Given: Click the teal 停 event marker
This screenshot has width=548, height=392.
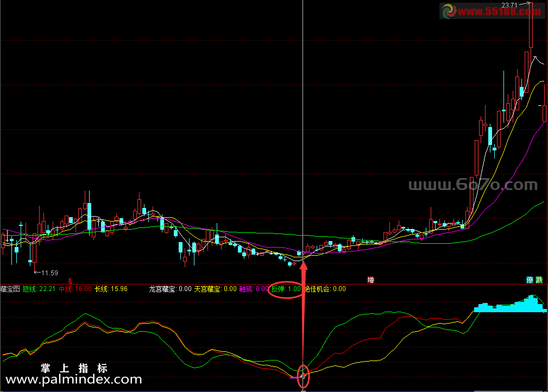Looking at the screenshot, I should click(530, 280).
